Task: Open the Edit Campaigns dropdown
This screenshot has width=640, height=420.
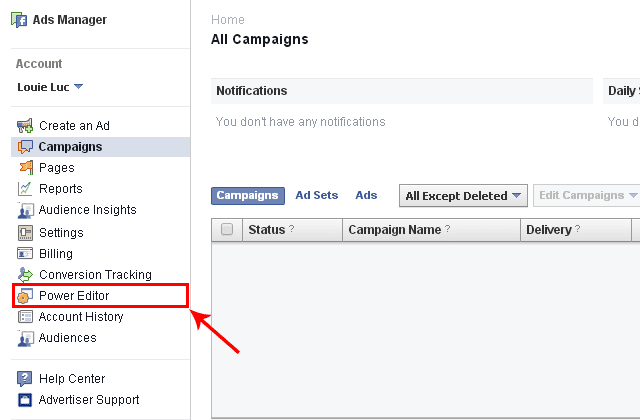Action: tap(587, 196)
